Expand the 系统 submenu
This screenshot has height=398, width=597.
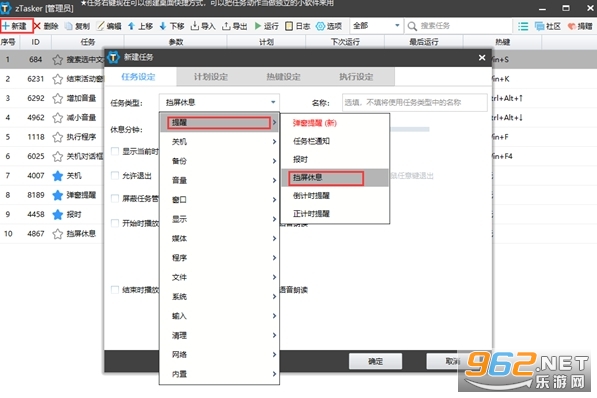point(219,297)
